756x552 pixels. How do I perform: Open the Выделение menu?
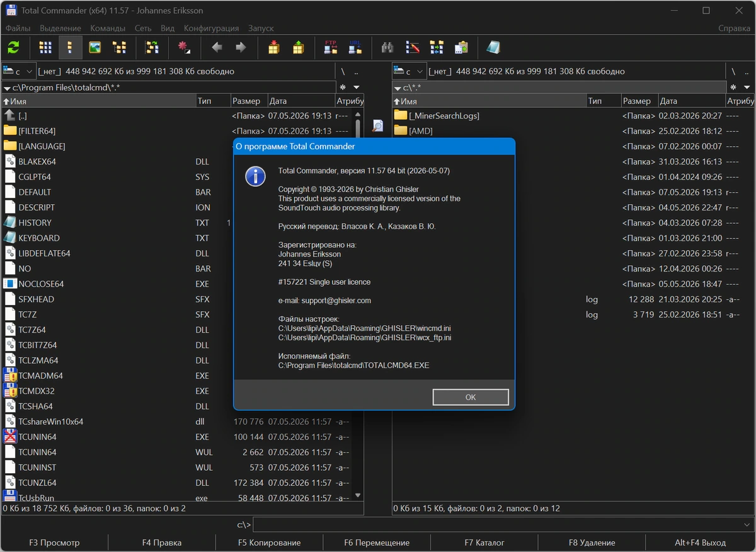pyautogui.click(x=60, y=28)
